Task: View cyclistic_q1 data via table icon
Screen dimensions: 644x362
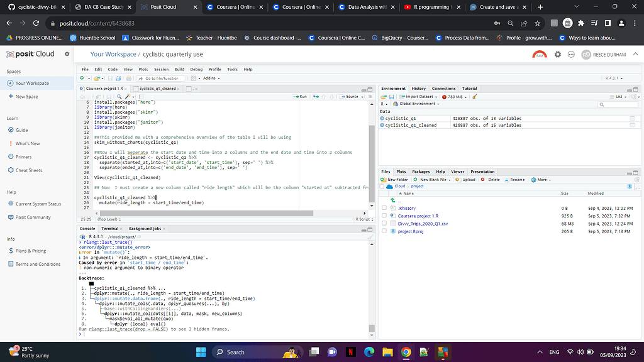Action: click(x=632, y=118)
